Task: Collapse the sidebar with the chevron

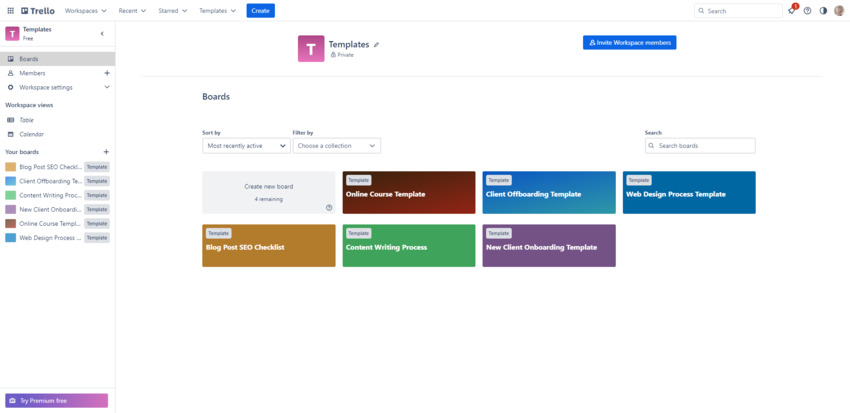Action: (102, 34)
